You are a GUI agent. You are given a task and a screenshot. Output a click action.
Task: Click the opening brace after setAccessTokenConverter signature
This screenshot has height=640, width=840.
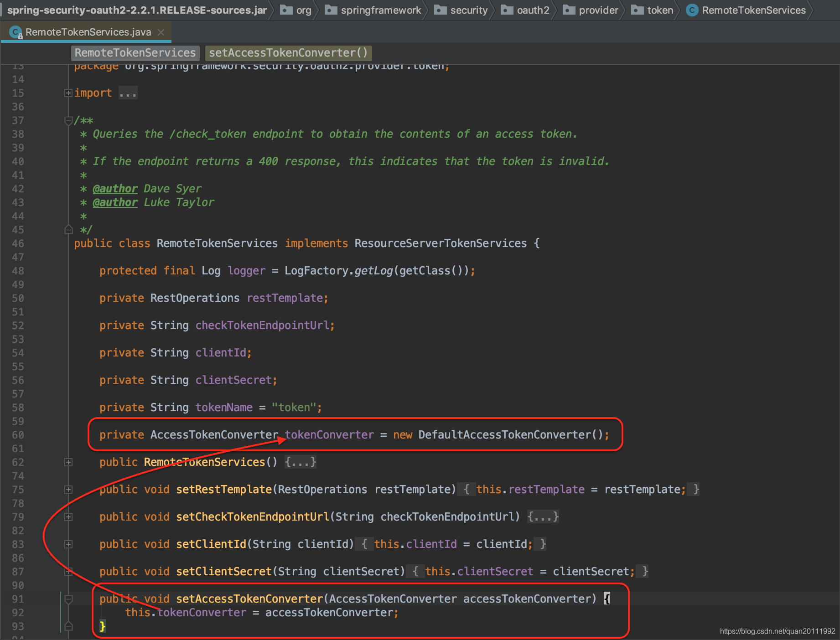[607, 599]
